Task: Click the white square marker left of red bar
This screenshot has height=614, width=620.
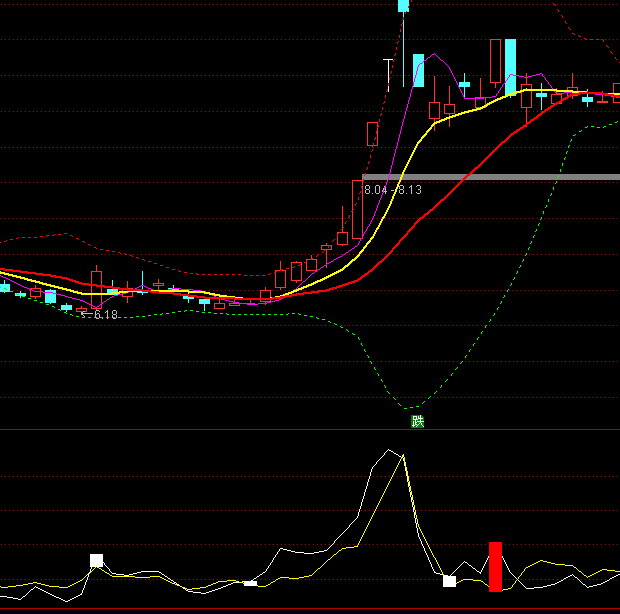Action: point(450,581)
